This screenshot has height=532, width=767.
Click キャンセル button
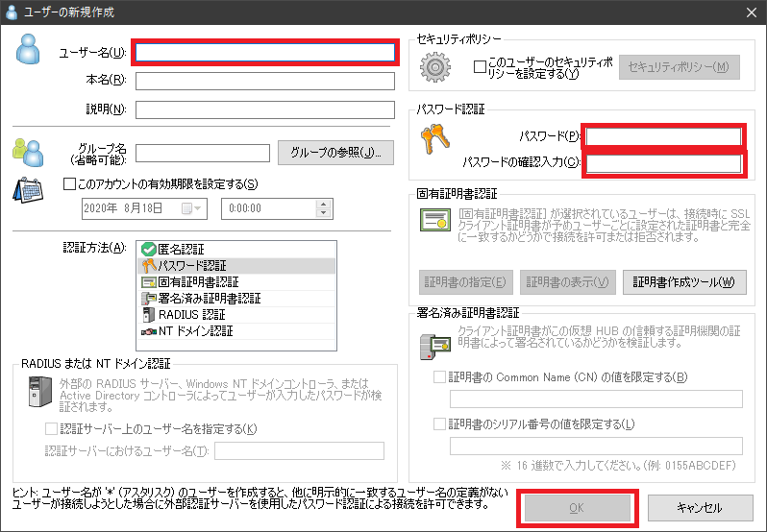(700, 508)
